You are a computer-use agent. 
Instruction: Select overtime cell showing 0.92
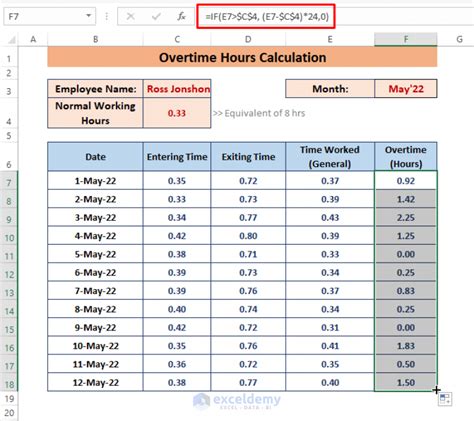pos(406,181)
